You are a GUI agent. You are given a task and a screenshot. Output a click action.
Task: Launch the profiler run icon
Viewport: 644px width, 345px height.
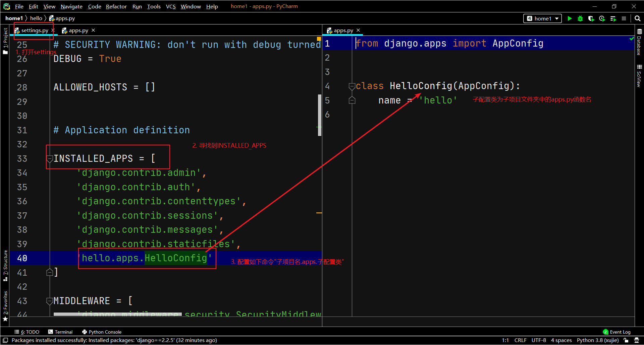point(602,18)
